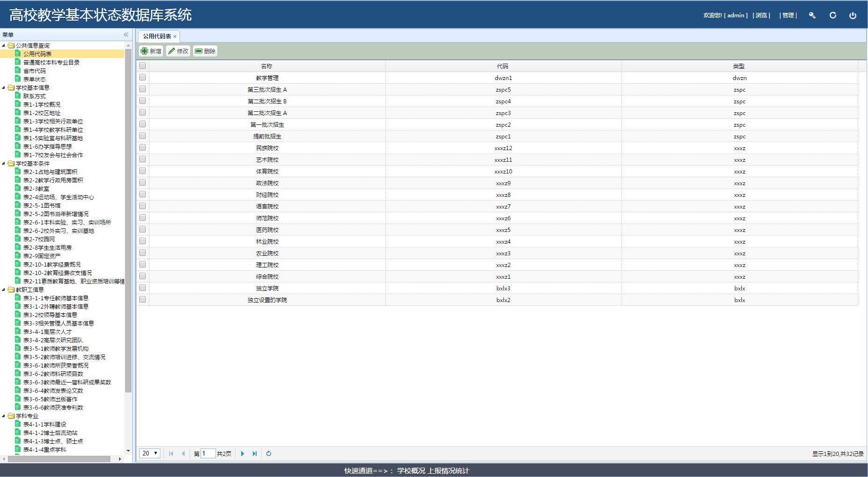The width and height of the screenshot is (868, 477).
Task: Tick the checkbox for 教学管理 row
Action: (143, 78)
